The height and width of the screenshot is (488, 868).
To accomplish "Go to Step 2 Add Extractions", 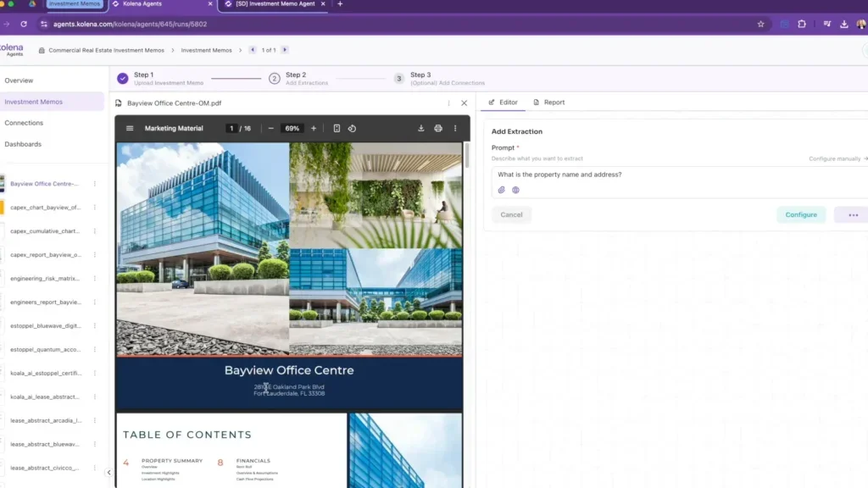I will click(295, 78).
